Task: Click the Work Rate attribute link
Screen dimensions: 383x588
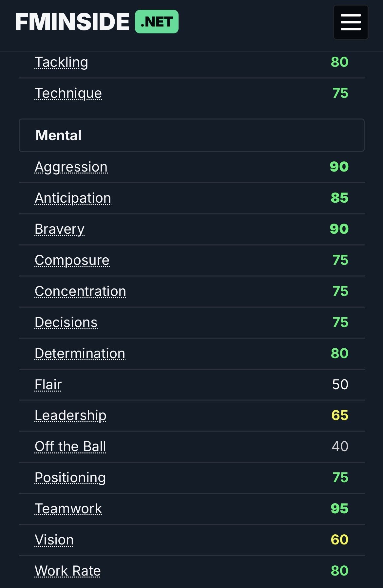Action: coord(67,571)
